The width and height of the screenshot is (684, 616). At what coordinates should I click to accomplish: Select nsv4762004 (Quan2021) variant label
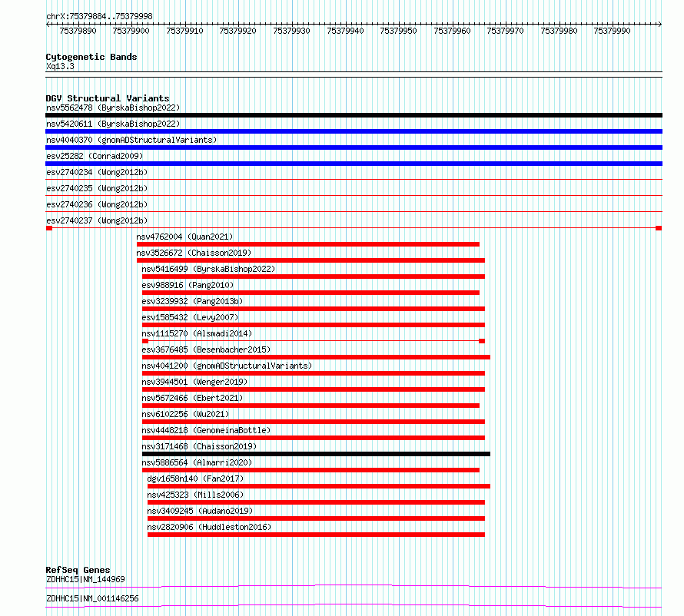pos(184,237)
